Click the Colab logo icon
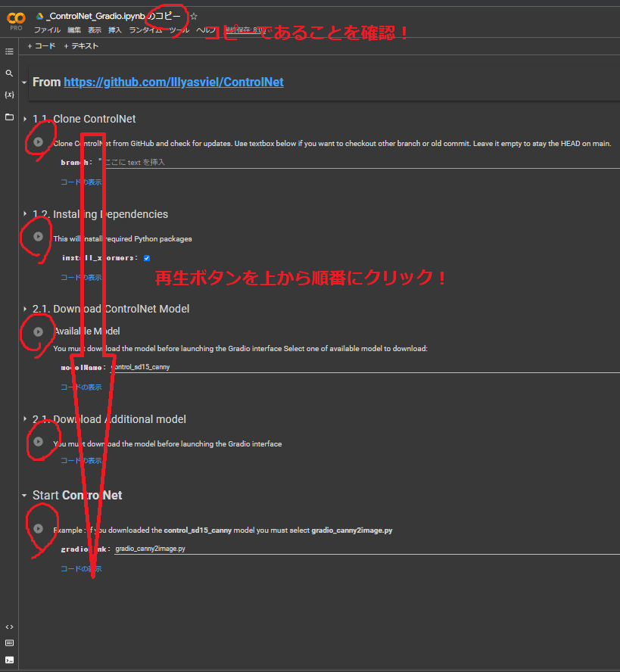 (x=16, y=18)
